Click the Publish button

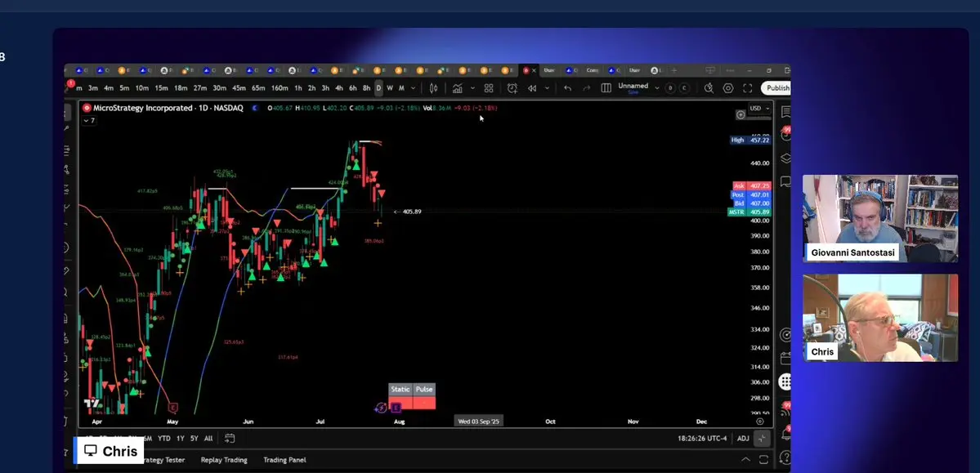[x=776, y=88]
